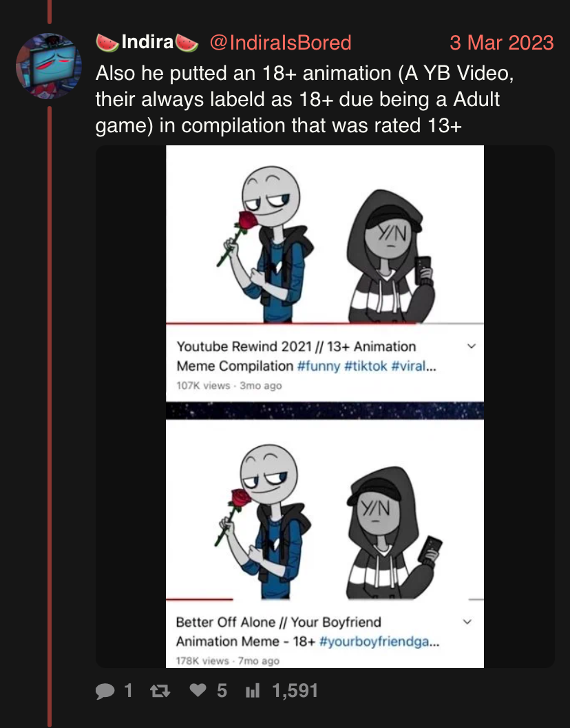Open the bottom Better Off Alone video thumbnail
Screen dimensions: 570x728
[x=324, y=509]
